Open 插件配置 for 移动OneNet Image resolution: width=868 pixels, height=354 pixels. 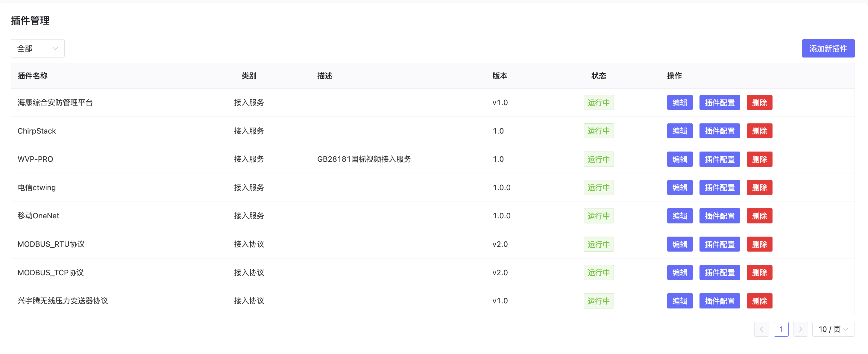[x=720, y=216]
